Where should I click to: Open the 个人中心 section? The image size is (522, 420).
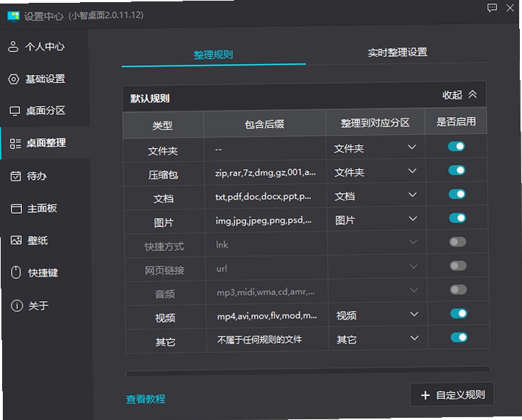point(45,47)
